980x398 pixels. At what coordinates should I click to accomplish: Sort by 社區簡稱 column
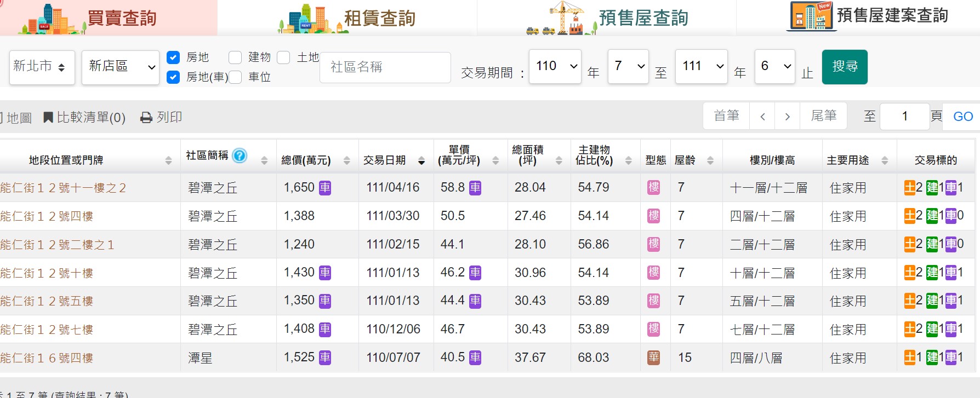click(264, 160)
